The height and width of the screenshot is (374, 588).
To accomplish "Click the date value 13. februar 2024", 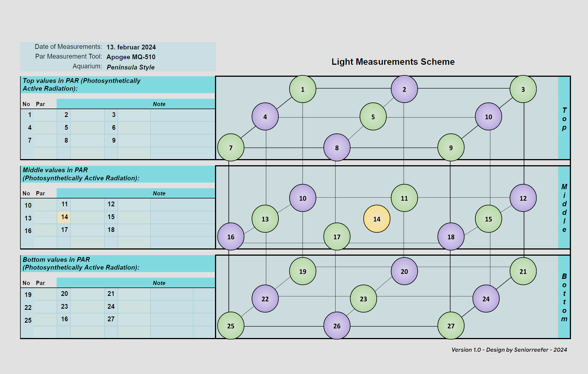I will click(131, 47).
